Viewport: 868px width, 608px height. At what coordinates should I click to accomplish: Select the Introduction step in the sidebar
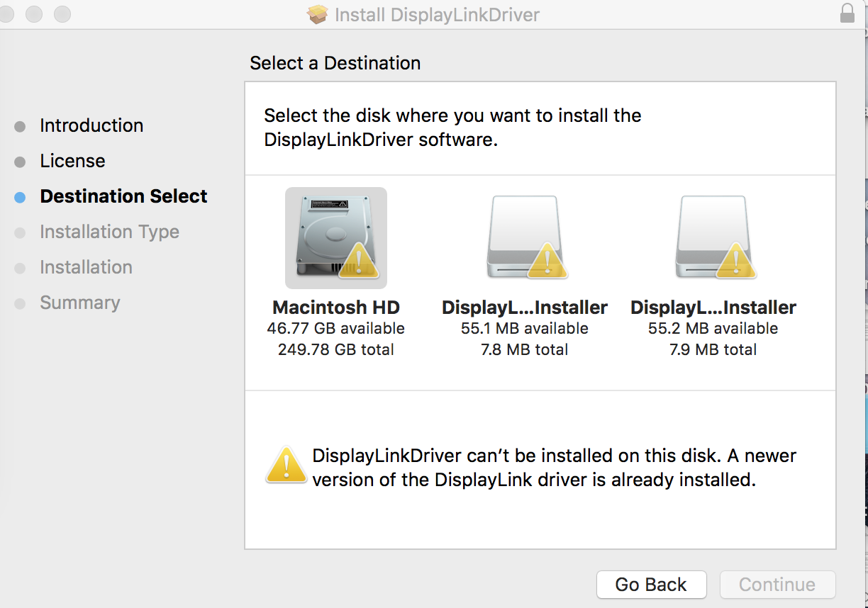(91, 125)
